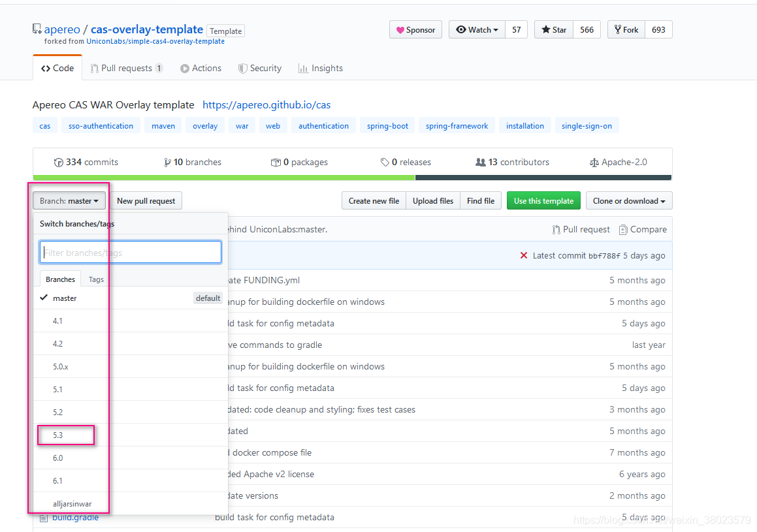The image size is (757, 532).
Task: Select branch 4.2
Action: pyautogui.click(x=131, y=343)
